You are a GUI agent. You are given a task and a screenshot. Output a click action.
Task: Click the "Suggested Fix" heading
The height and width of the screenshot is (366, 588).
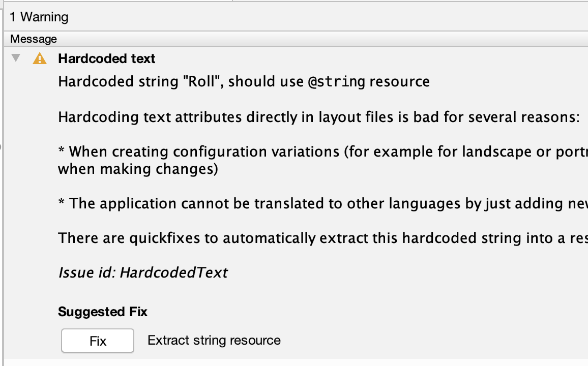point(103,312)
